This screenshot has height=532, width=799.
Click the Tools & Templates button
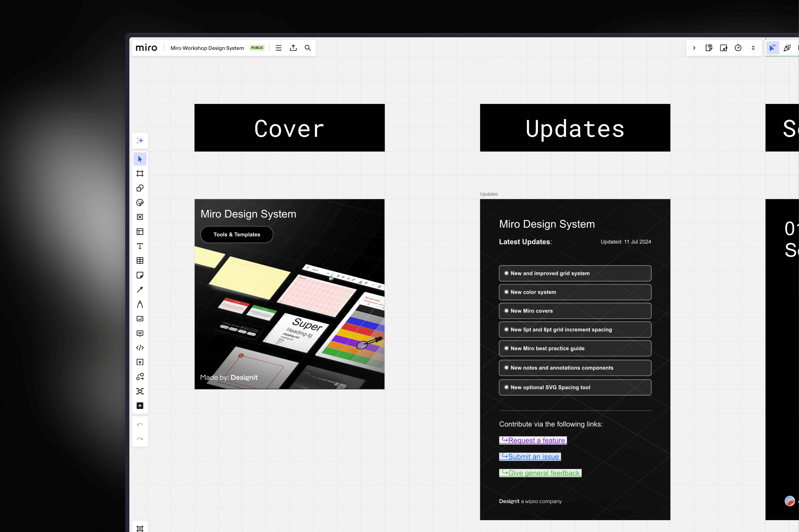coord(237,235)
